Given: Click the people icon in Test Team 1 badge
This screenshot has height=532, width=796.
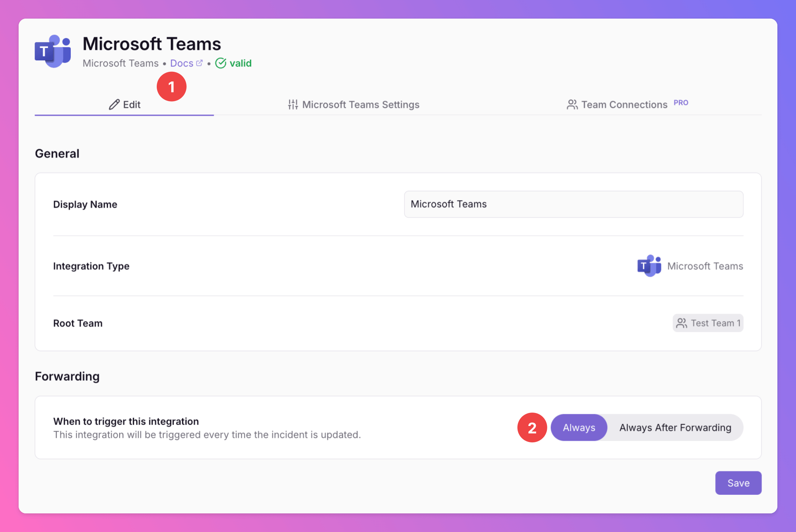Looking at the screenshot, I should (681, 323).
